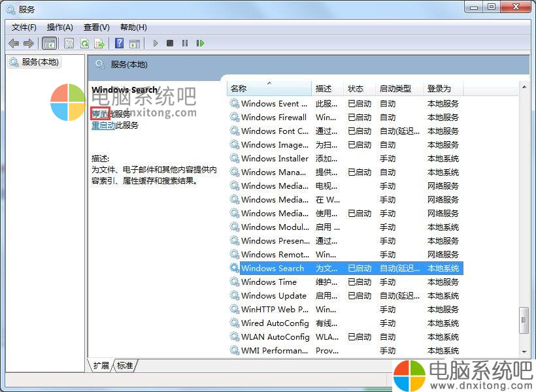Click the Back arrow toolbar icon
The width and height of the screenshot is (536, 392).
pyautogui.click(x=14, y=43)
